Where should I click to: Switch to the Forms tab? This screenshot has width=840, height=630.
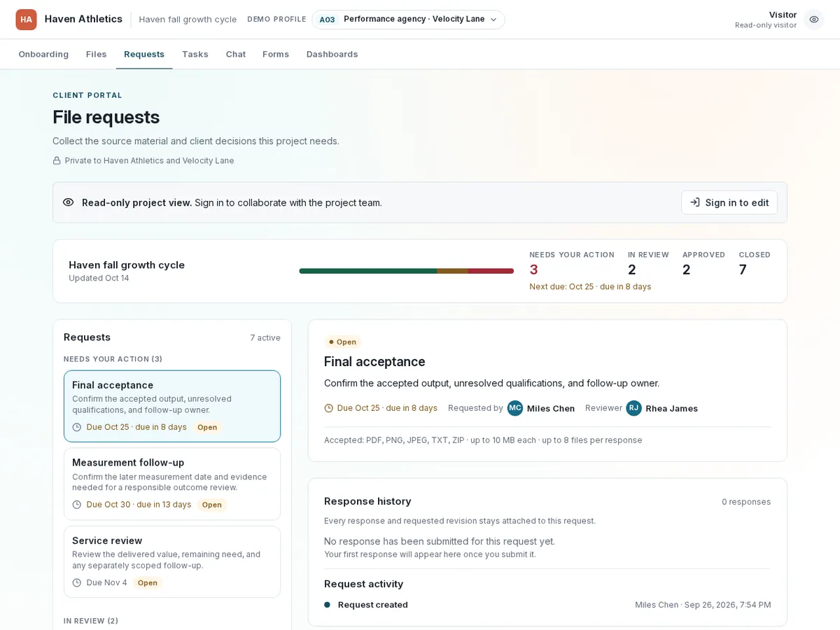276,54
